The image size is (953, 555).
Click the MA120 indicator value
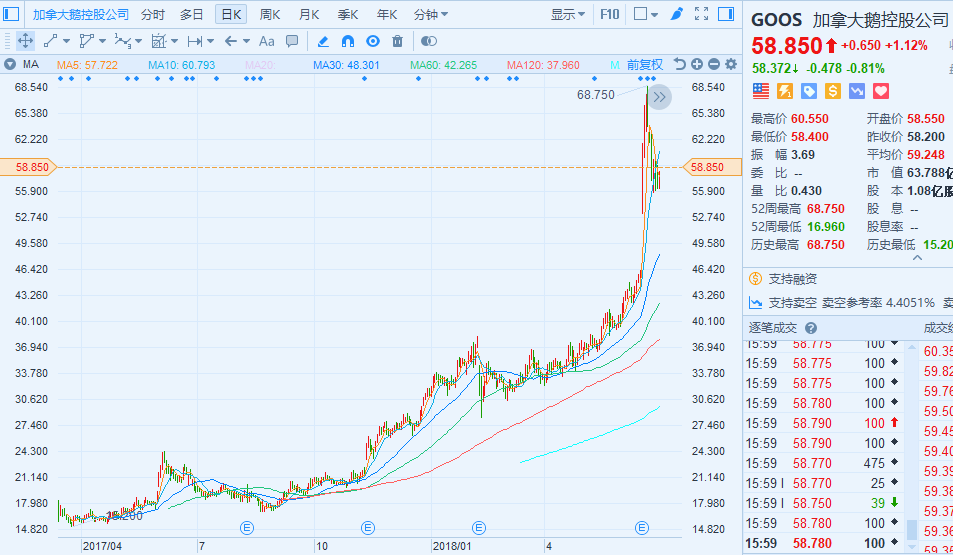[543, 64]
